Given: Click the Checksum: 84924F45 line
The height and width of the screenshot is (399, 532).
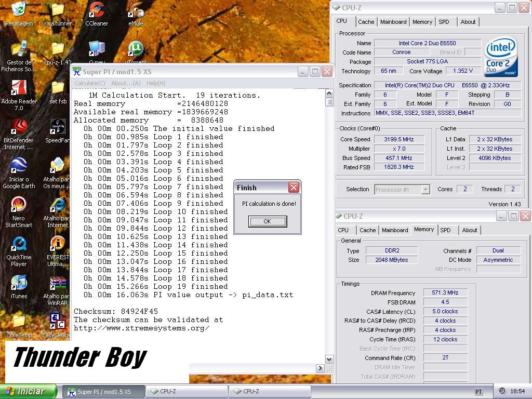Looking at the screenshot, I should (x=116, y=312).
